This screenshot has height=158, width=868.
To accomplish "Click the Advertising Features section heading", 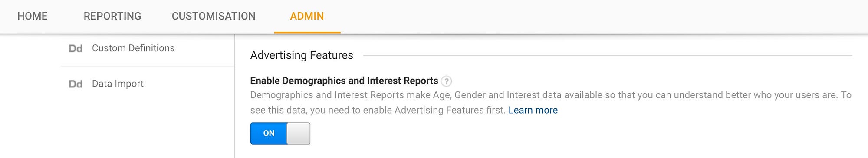I will tap(302, 55).
